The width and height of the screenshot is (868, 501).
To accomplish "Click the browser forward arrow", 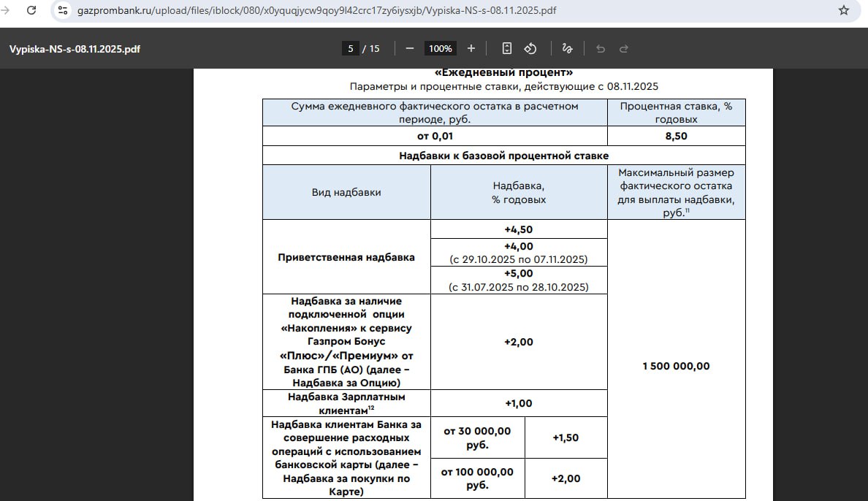I will 6,10.
